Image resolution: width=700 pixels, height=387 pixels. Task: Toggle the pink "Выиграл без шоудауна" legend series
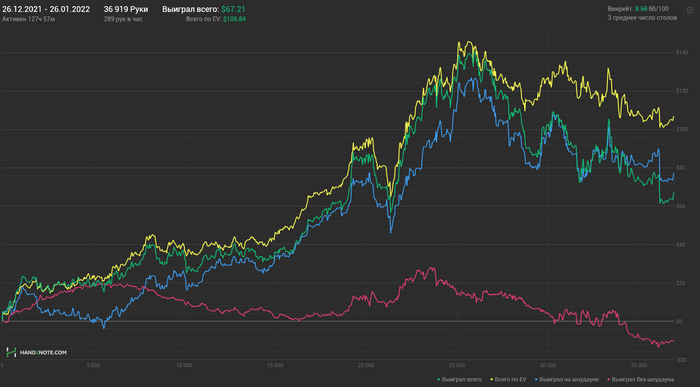coord(641,379)
